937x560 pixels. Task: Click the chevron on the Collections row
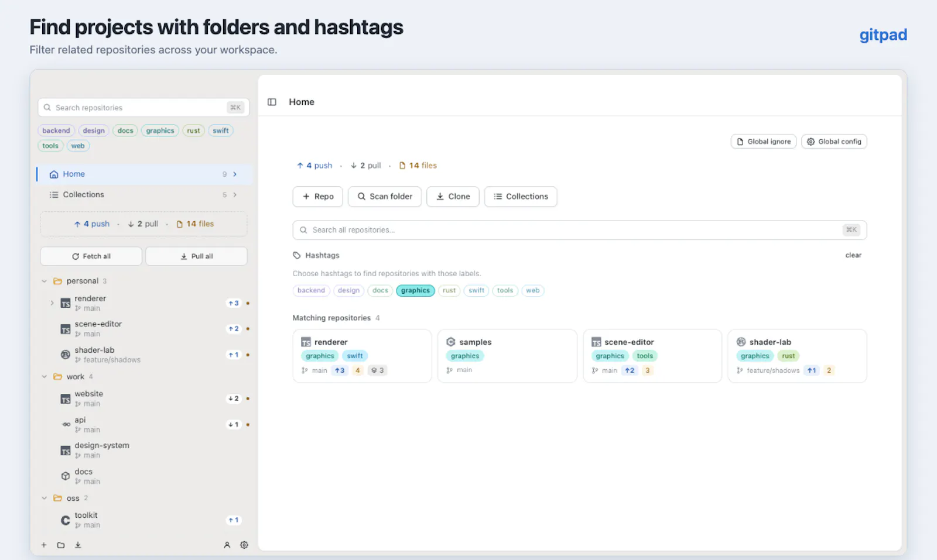pos(235,195)
